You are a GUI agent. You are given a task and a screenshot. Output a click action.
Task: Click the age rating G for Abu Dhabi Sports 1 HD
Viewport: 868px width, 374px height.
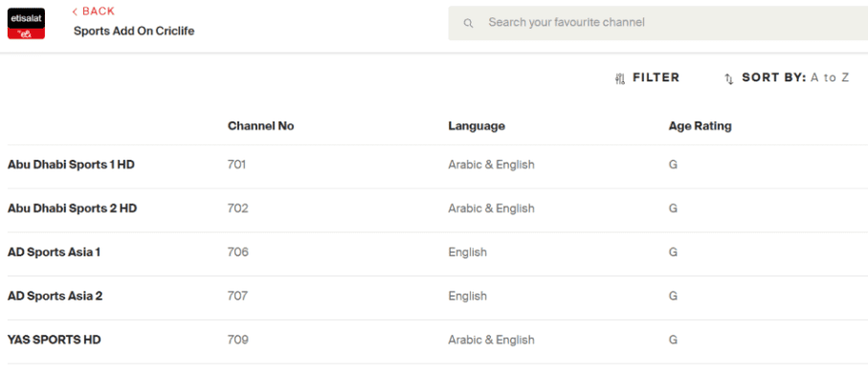tap(673, 165)
